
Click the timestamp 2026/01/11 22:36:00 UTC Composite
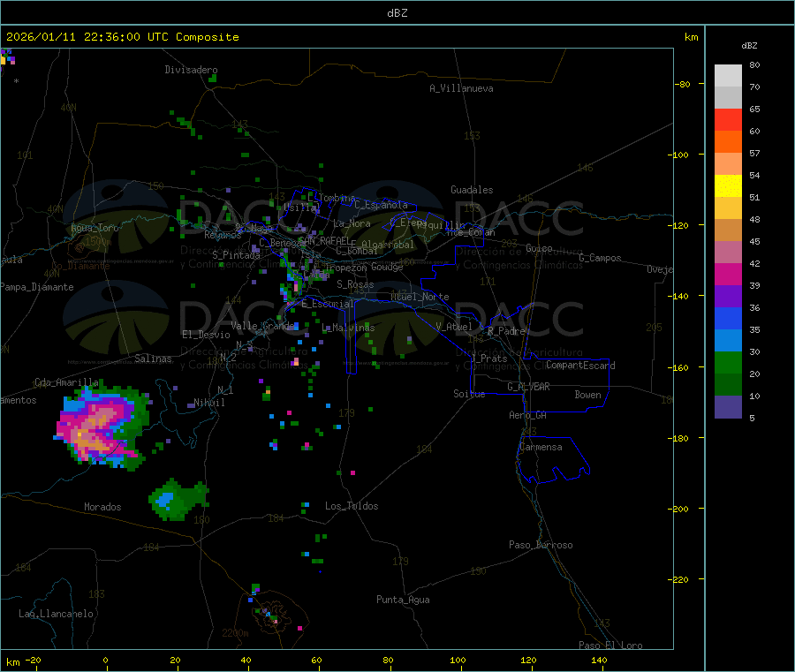(x=122, y=37)
